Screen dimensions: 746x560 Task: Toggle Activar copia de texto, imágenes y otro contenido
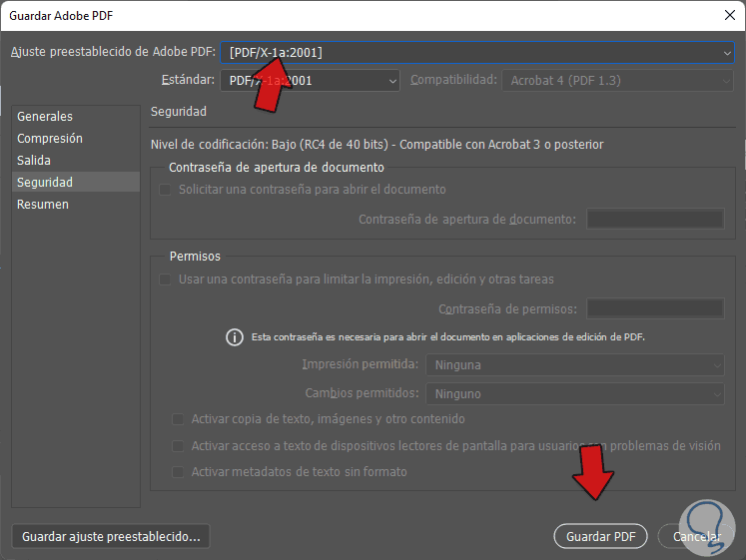178,419
